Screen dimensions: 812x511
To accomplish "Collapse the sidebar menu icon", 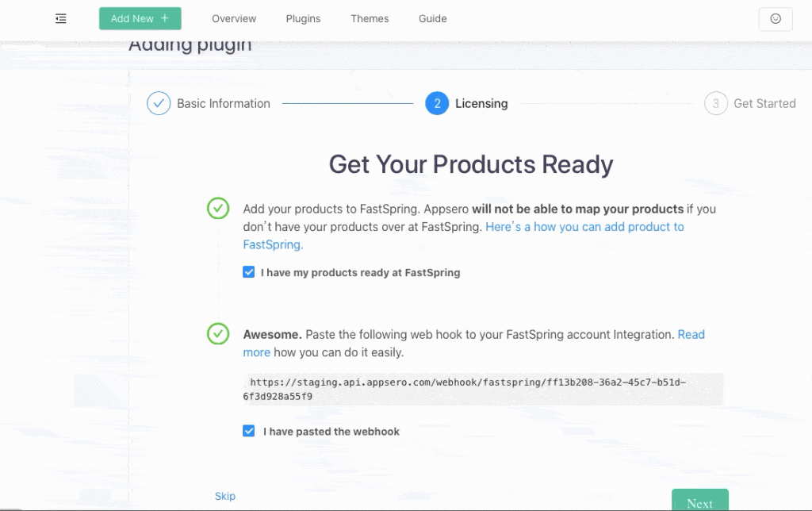I will (x=60, y=19).
